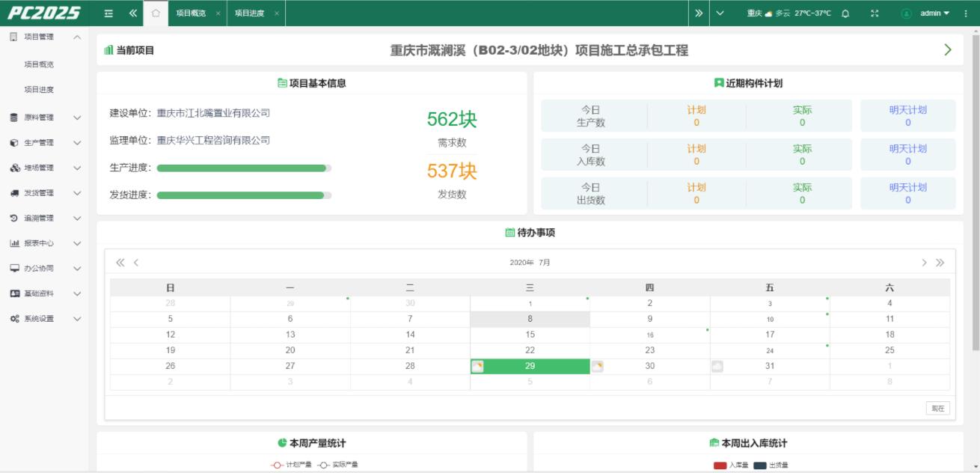Select July 15 in the calendar
Image resolution: width=980 pixels, height=473 pixels.
tap(530, 335)
